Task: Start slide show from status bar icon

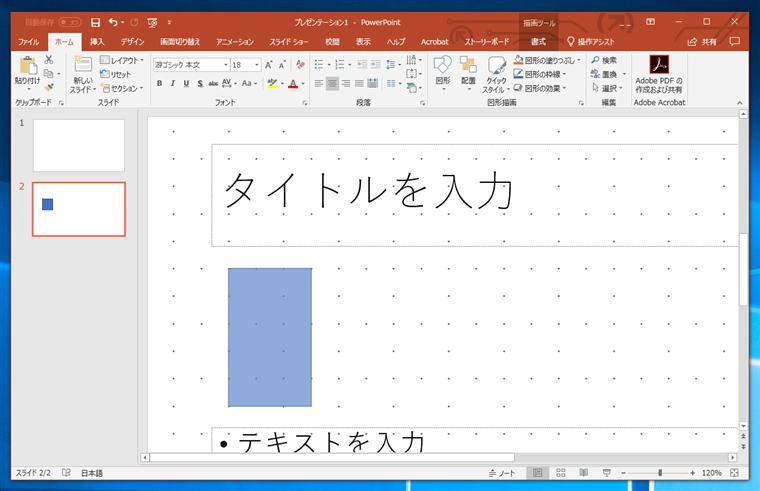Action: click(606, 473)
